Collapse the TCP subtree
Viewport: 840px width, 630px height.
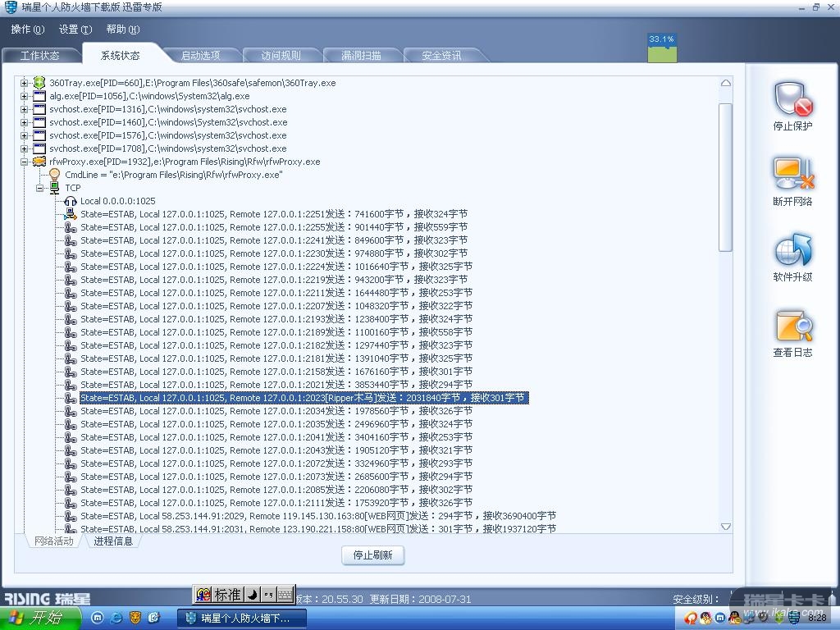pyautogui.click(x=39, y=188)
